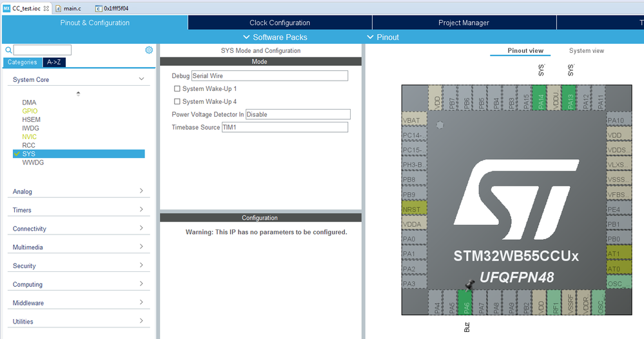
Task: Expand the Pinout dropdown menu
Action: (383, 37)
